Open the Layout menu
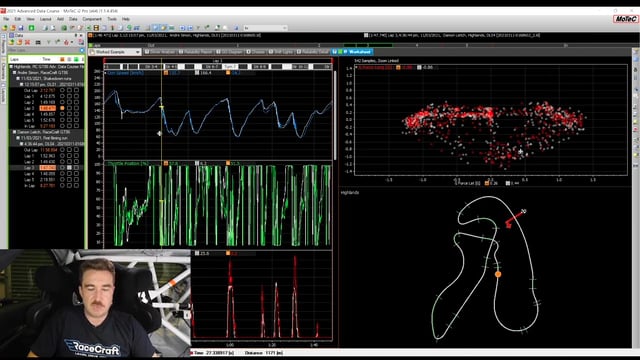 (45, 19)
